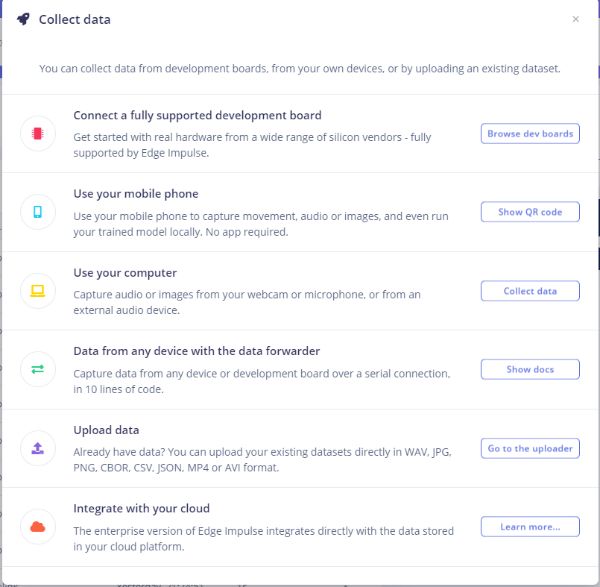Click the purple upload data icon

coord(38,448)
